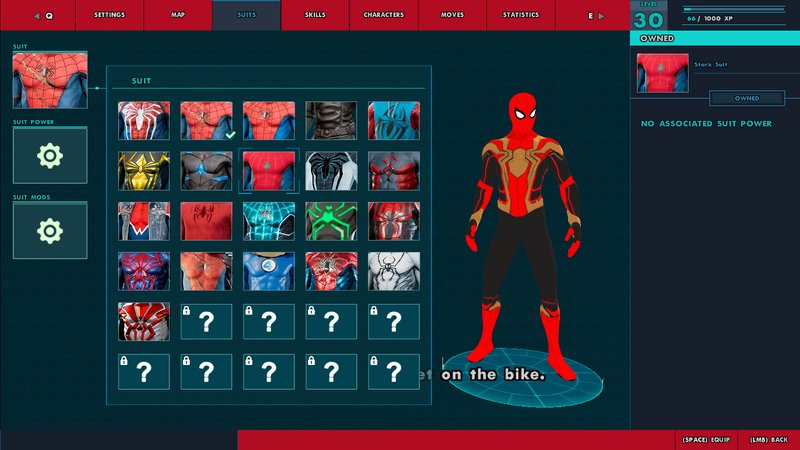Pick the white suit with black spider

pos(331,171)
